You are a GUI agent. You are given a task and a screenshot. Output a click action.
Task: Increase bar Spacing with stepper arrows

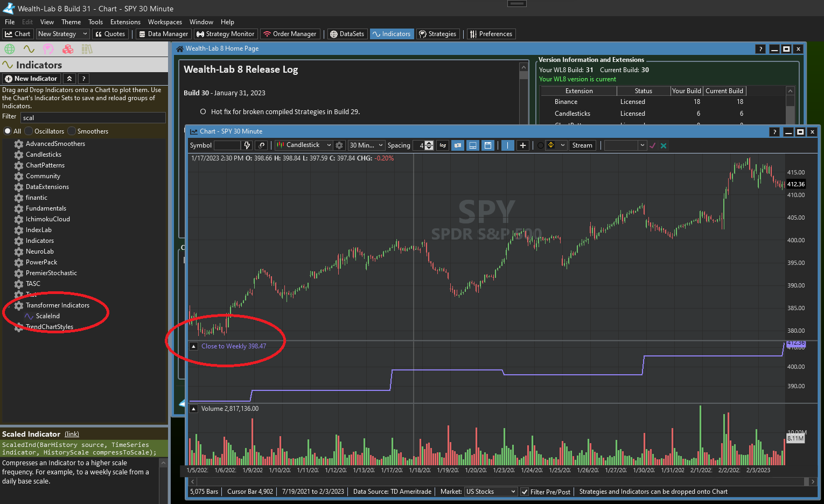coord(429,143)
